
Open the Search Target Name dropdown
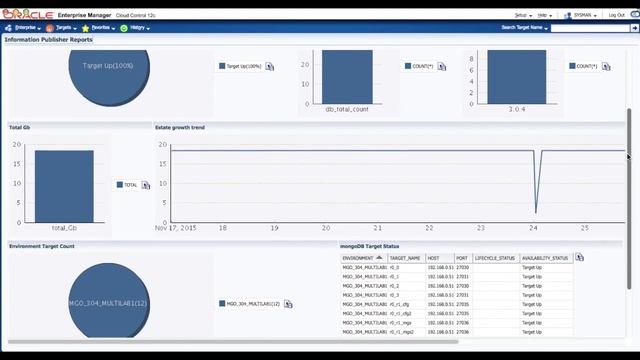click(x=524, y=28)
